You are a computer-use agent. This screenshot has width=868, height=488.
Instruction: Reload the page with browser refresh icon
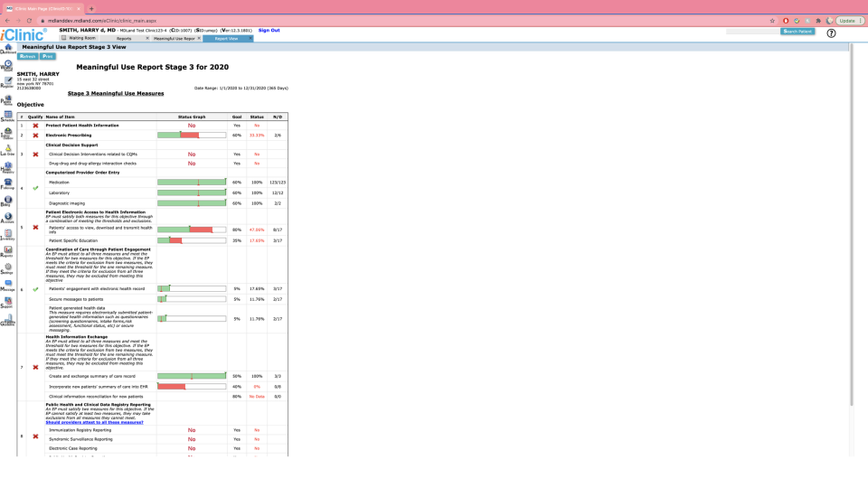click(29, 21)
